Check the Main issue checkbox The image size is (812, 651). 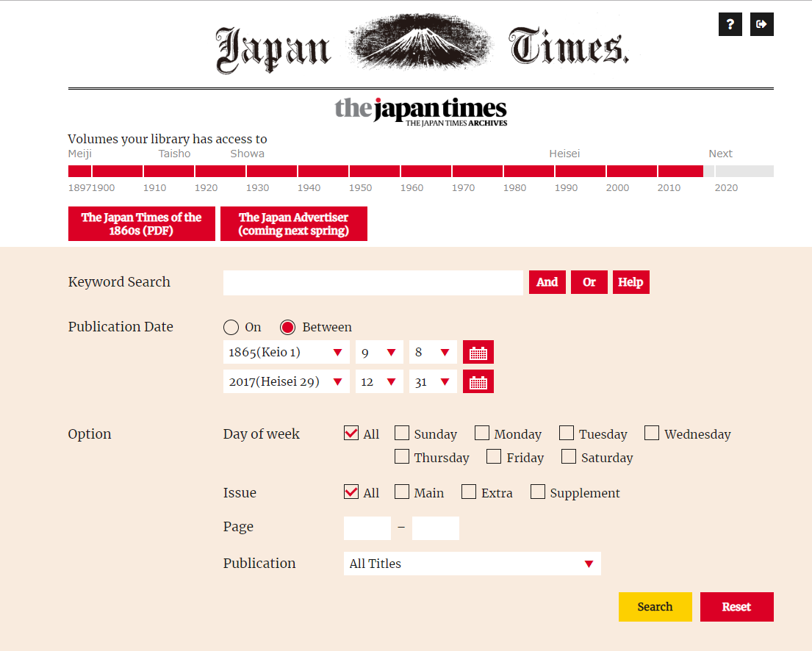[402, 492]
